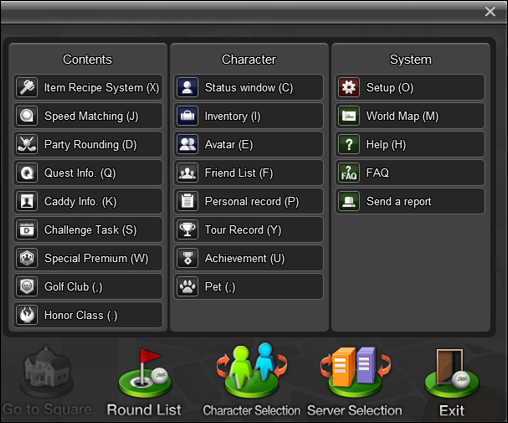
Task: Click the FAQ icon
Action: coord(349,173)
